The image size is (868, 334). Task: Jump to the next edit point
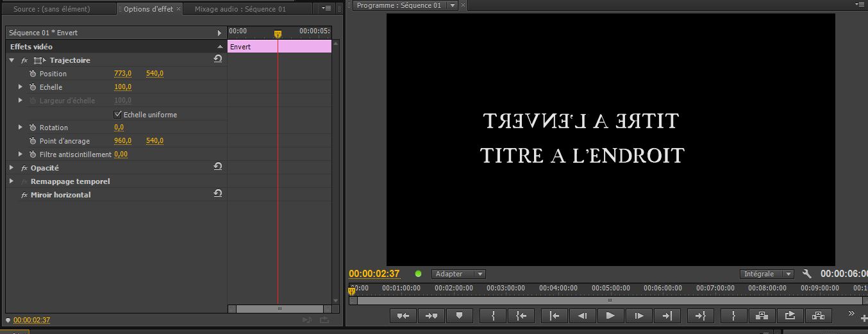pyautogui.click(x=667, y=315)
